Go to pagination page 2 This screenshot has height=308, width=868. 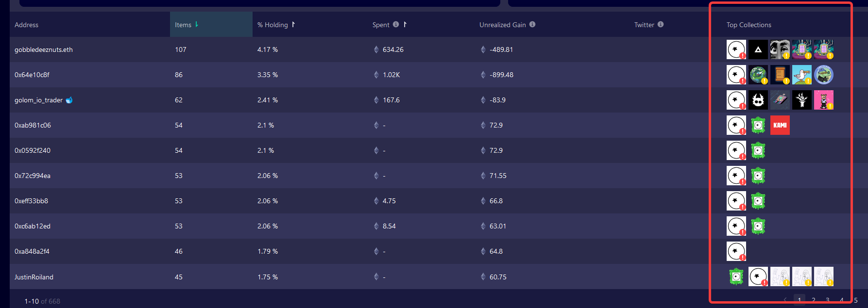pyautogui.click(x=814, y=300)
